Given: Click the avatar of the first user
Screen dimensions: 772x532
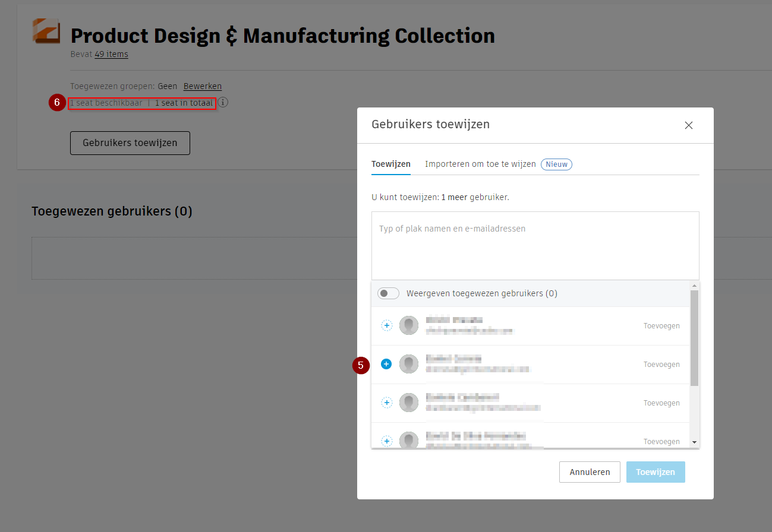Looking at the screenshot, I should [409, 325].
